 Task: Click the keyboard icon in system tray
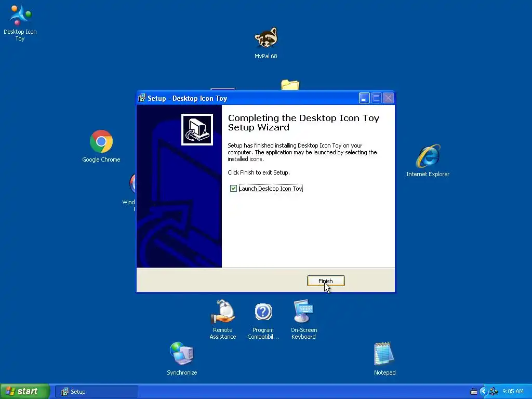[474, 392]
